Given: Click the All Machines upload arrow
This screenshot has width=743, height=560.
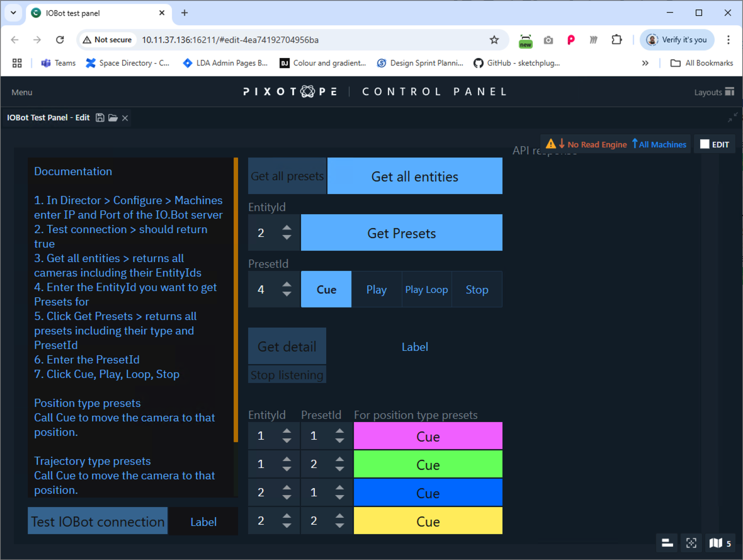Looking at the screenshot, I should [637, 144].
